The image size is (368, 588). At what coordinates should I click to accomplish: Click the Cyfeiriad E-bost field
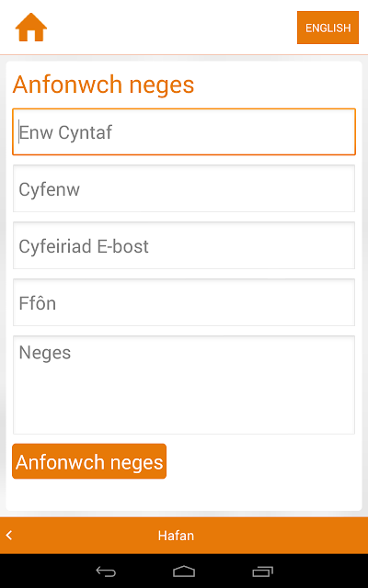[184, 245]
